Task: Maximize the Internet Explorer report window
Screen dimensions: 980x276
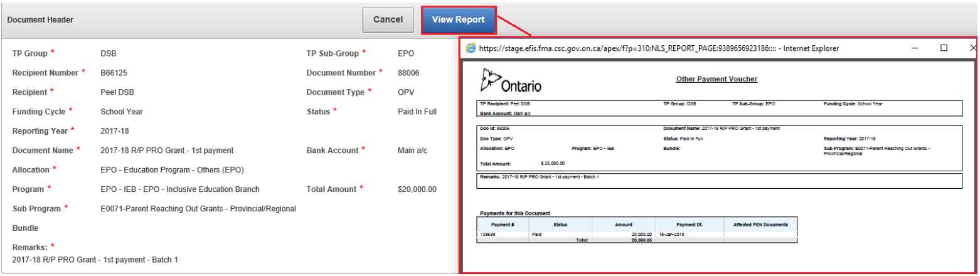Action: pos(944,48)
